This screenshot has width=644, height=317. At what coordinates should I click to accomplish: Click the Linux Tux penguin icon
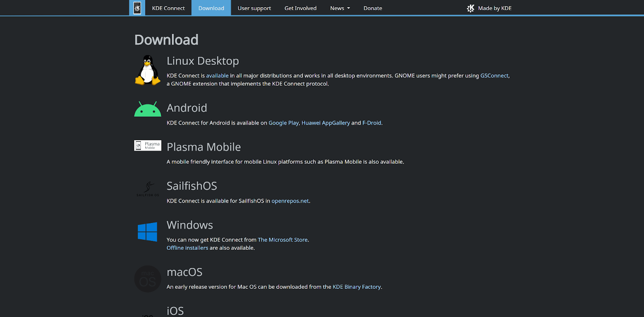coord(148,70)
